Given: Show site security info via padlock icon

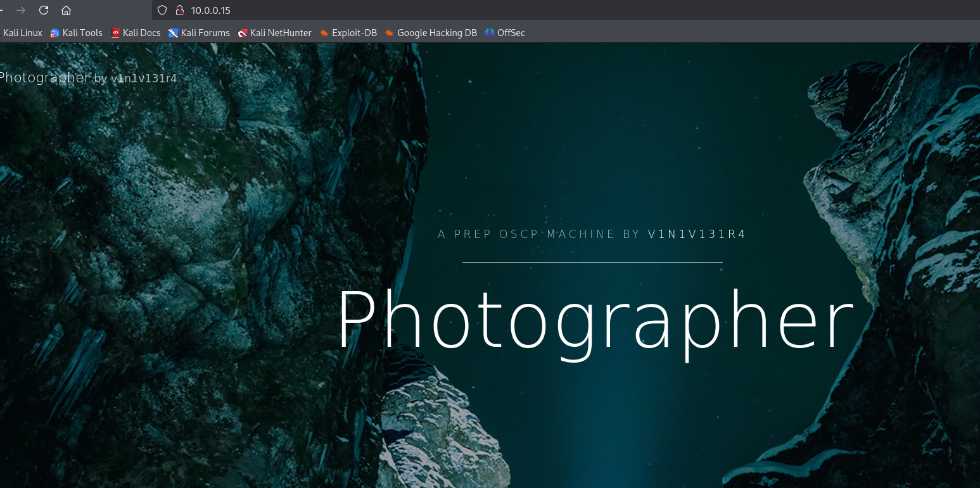Looking at the screenshot, I should 179,10.
